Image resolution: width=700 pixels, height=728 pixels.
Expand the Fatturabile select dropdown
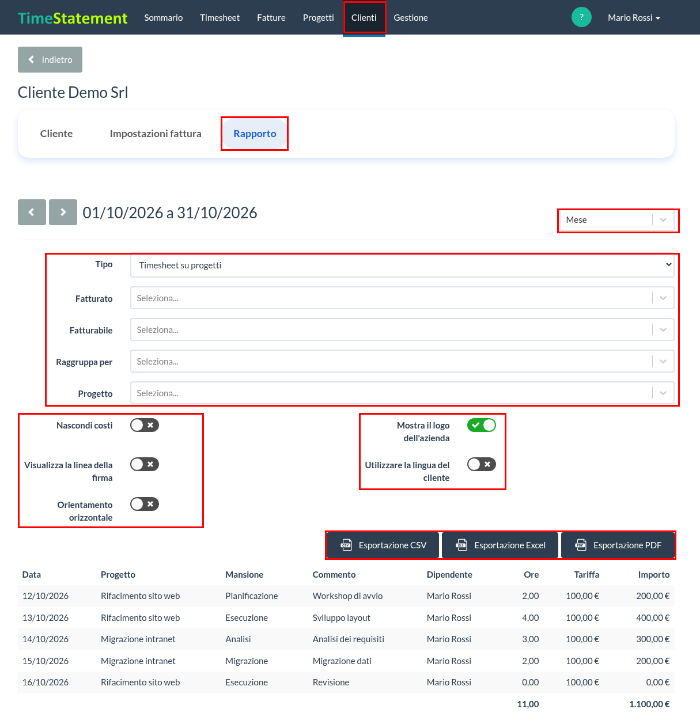402,330
